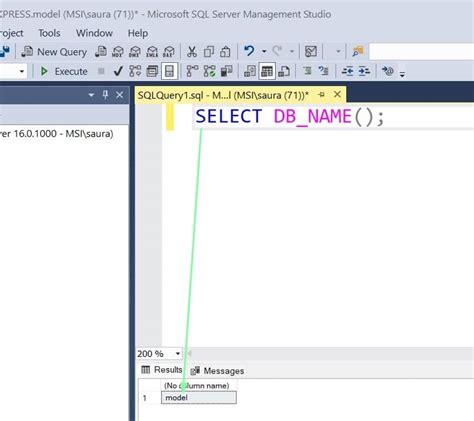The width and height of the screenshot is (474, 421).
Task: Toggle IntelliSense Enabled
Action: 169,71
